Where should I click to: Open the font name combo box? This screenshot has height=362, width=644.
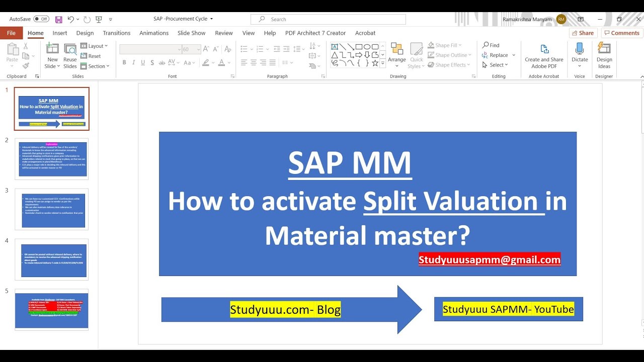click(x=150, y=49)
